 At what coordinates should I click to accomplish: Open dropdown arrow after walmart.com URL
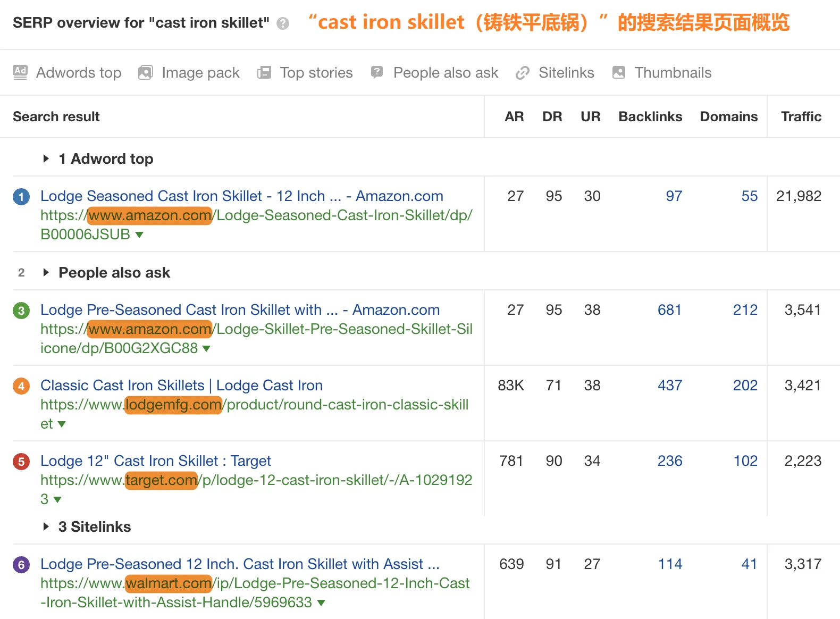point(321,603)
